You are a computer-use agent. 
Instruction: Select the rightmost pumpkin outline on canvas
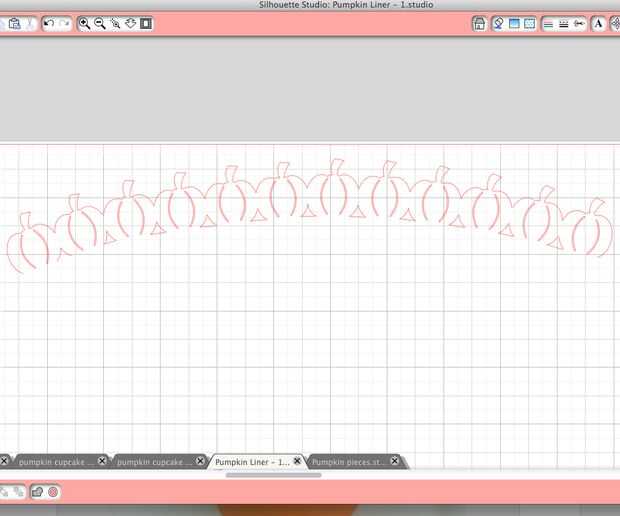pos(589,228)
